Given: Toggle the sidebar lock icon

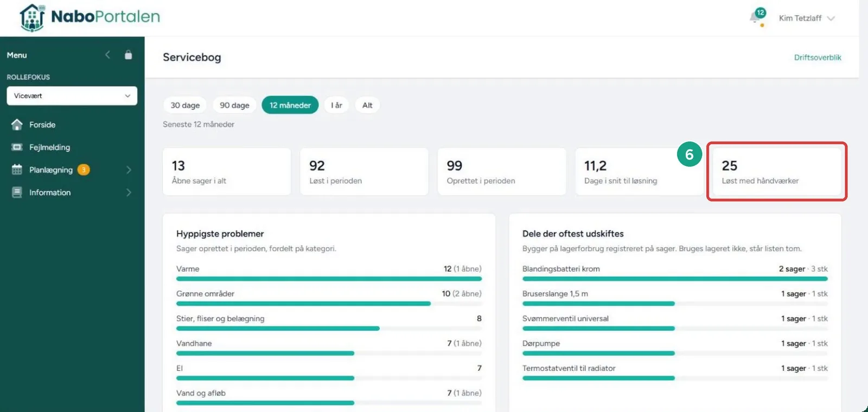Looking at the screenshot, I should (x=128, y=55).
